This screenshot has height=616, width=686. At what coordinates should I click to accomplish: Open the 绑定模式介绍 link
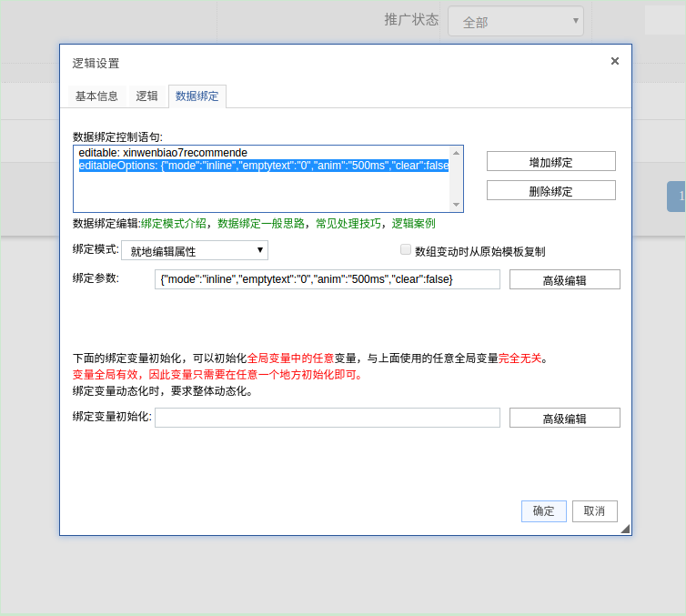(x=173, y=224)
